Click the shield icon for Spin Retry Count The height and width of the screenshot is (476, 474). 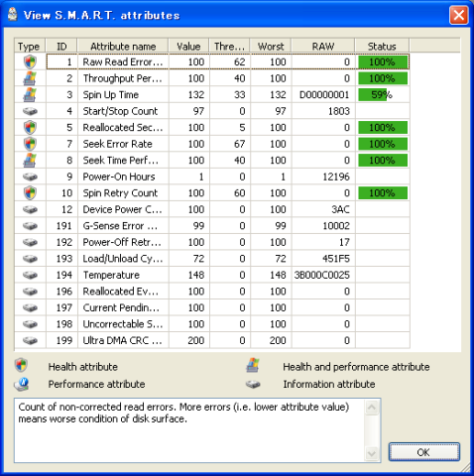pyautogui.click(x=30, y=193)
